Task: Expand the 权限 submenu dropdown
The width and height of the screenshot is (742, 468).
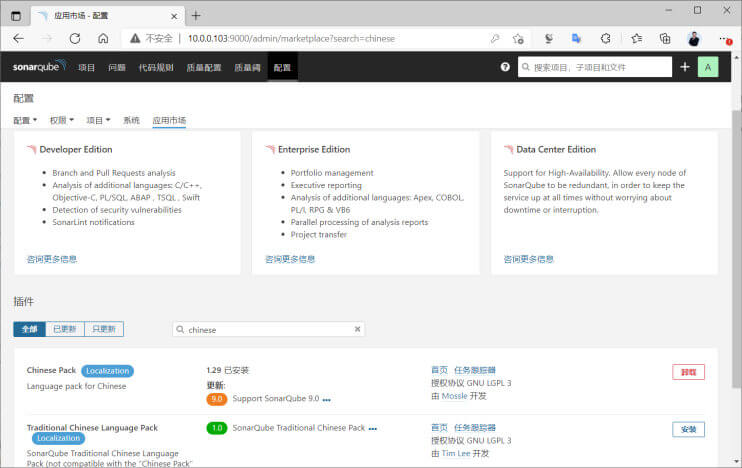Action: (62, 120)
